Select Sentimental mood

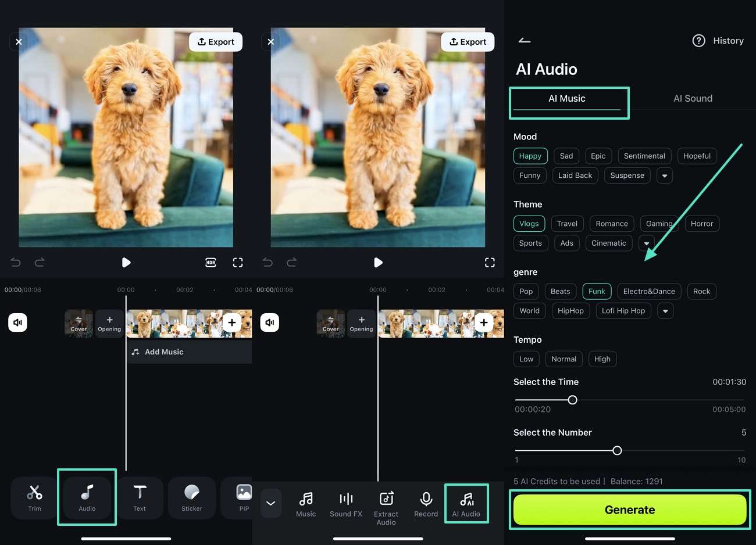(644, 156)
